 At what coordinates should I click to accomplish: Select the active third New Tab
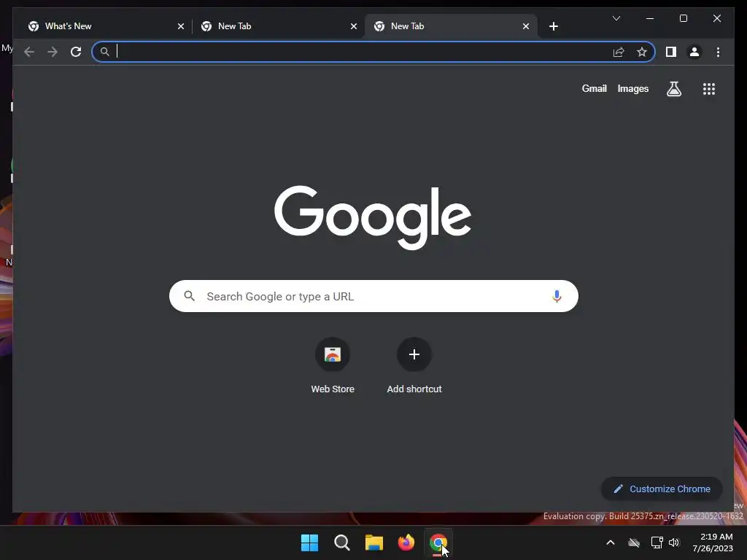[x=451, y=26]
